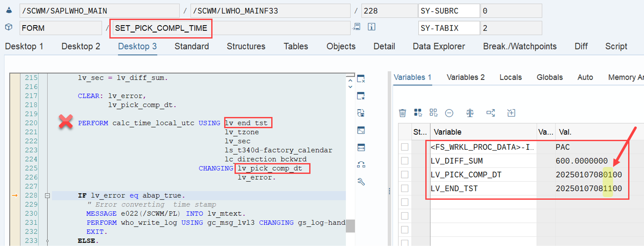Screen dimensions: 644x247
Task: Click the new tool window icon with star
Action: pos(361,96)
